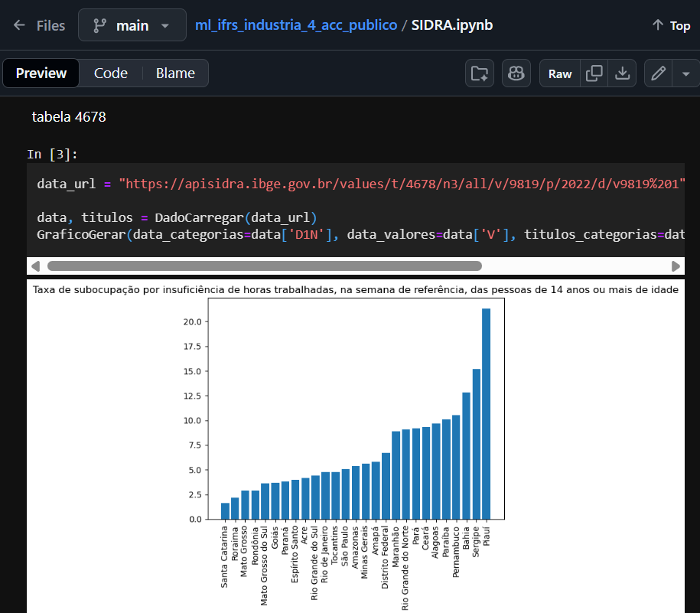Download the raw file icon
Image resolution: width=700 pixels, height=613 pixels.
[x=623, y=73]
